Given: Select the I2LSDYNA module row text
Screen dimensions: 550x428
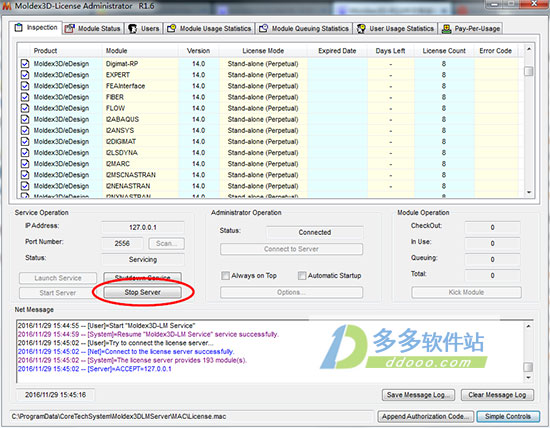Looking at the screenshot, I should [122, 153].
